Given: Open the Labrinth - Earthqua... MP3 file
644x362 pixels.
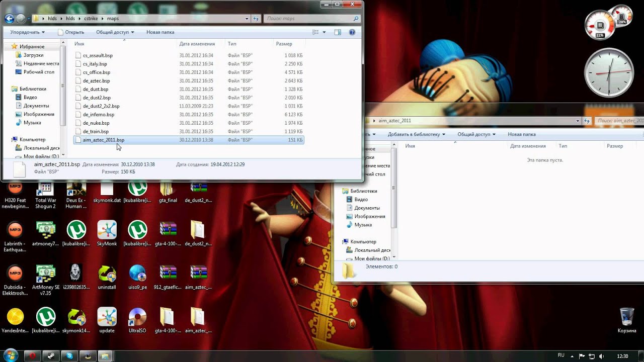Looking at the screenshot, I should pyautogui.click(x=15, y=237).
